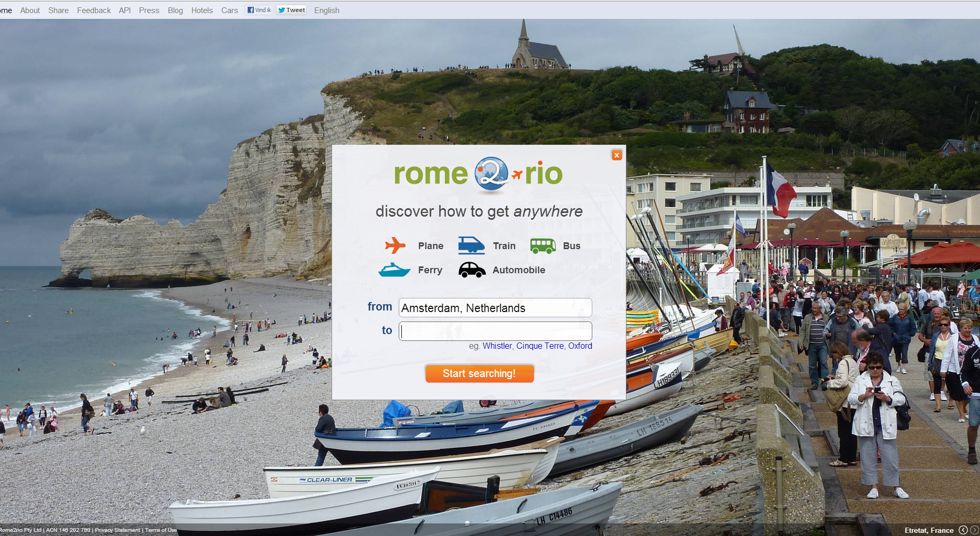Click the 'from' field with Amsterdam, Netherlands
This screenshot has height=536, width=980.
(x=495, y=308)
